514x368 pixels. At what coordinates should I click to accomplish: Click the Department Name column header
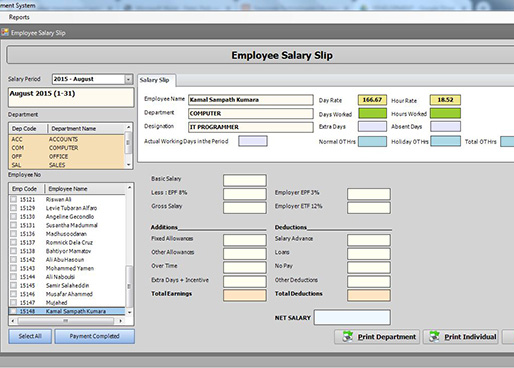87,129
